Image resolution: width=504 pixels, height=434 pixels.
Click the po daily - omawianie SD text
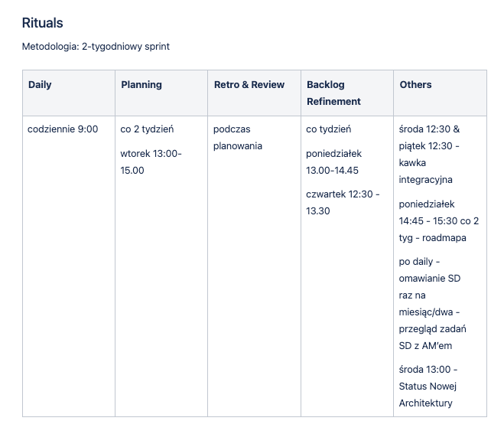point(429,270)
